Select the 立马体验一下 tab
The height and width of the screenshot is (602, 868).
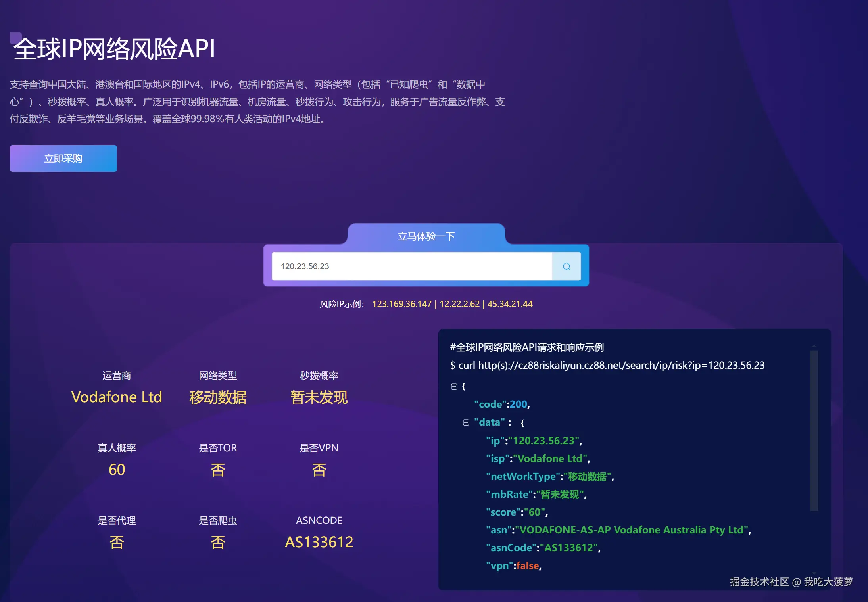pyautogui.click(x=426, y=236)
